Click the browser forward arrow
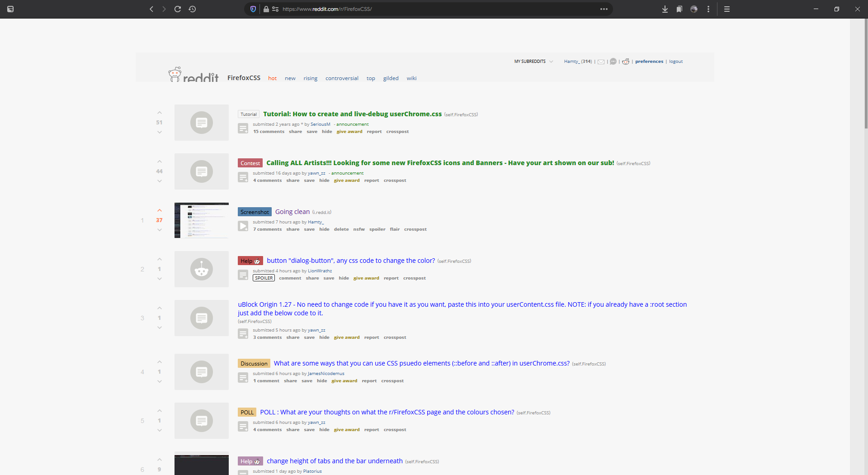The height and width of the screenshot is (475, 868). coord(164,9)
